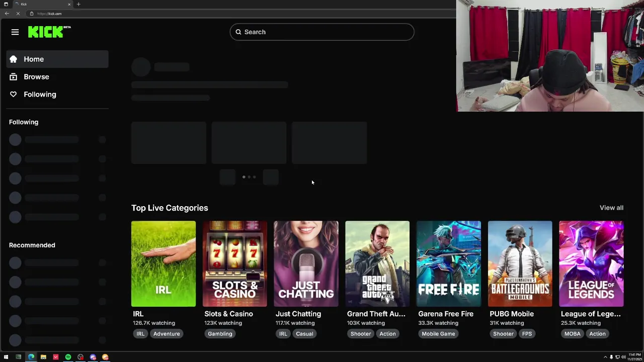Open a new browser tab
Image resolution: width=644 pixels, height=362 pixels.
78,4
